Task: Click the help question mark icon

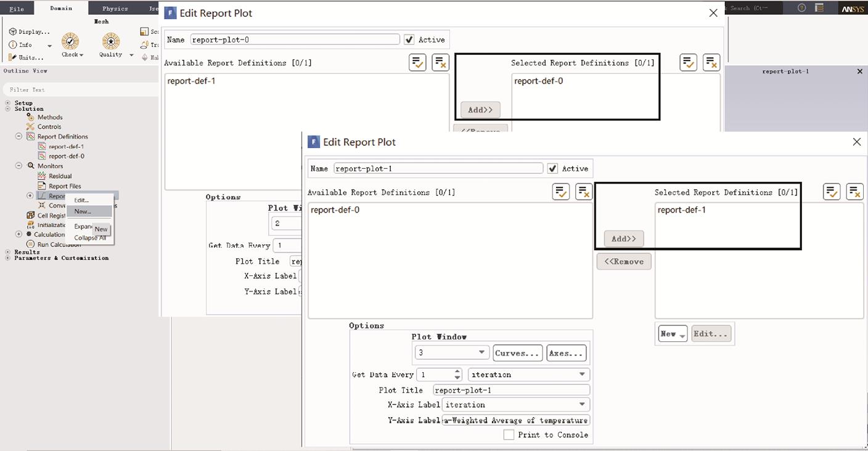Action: [x=801, y=8]
